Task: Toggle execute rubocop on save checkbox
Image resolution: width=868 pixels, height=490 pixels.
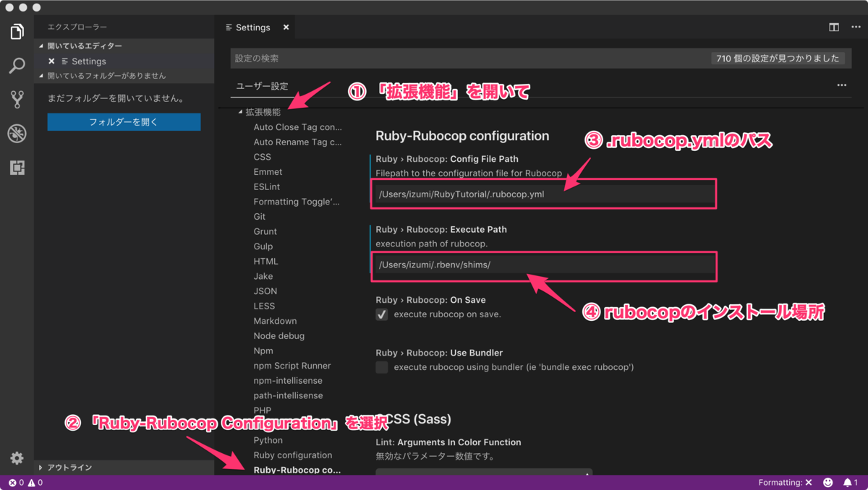Action: [x=382, y=314]
